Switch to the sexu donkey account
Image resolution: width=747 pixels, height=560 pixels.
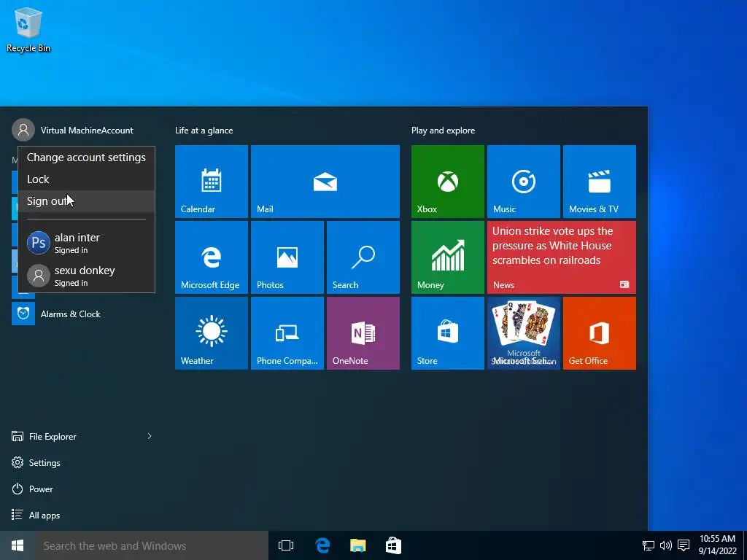click(x=86, y=276)
